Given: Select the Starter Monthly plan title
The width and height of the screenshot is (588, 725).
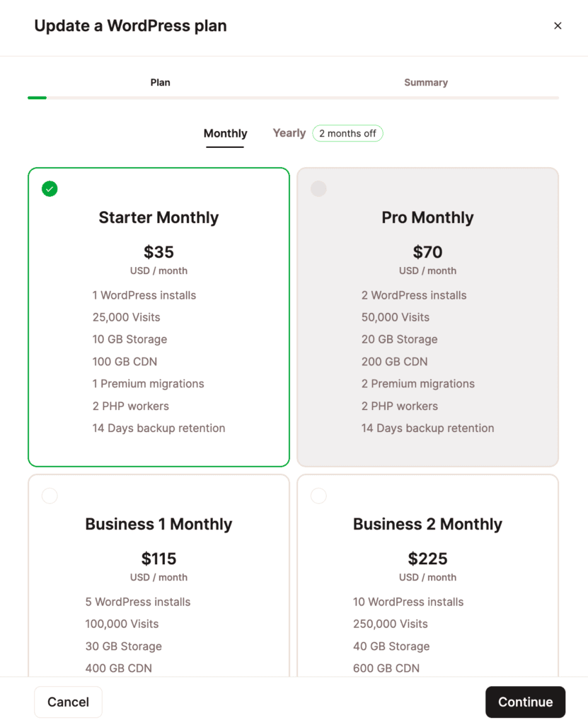Looking at the screenshot, I should pos(158,217).
